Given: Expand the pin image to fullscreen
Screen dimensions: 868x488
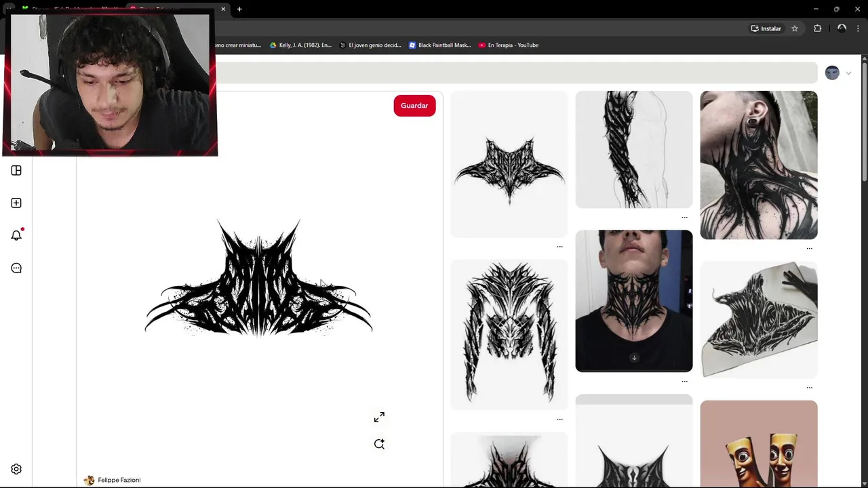Looking at the screenshot, I should pyautogui.click(x=379, y=418).
